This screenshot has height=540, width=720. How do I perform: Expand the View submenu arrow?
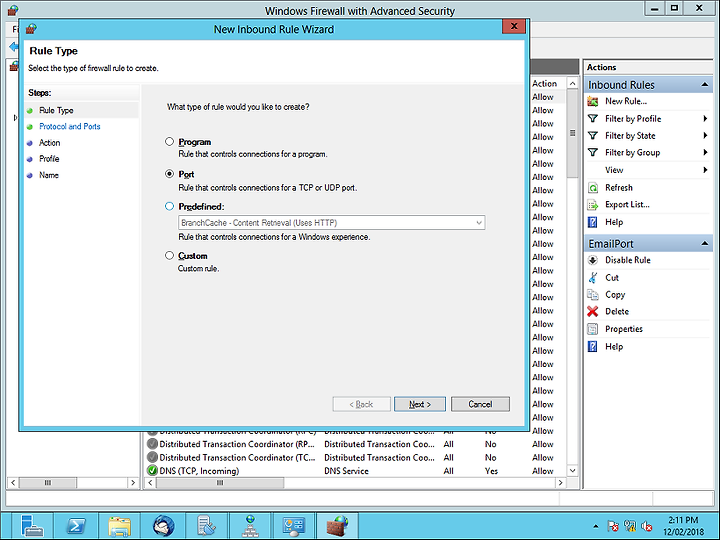click(x=705, y=170)
